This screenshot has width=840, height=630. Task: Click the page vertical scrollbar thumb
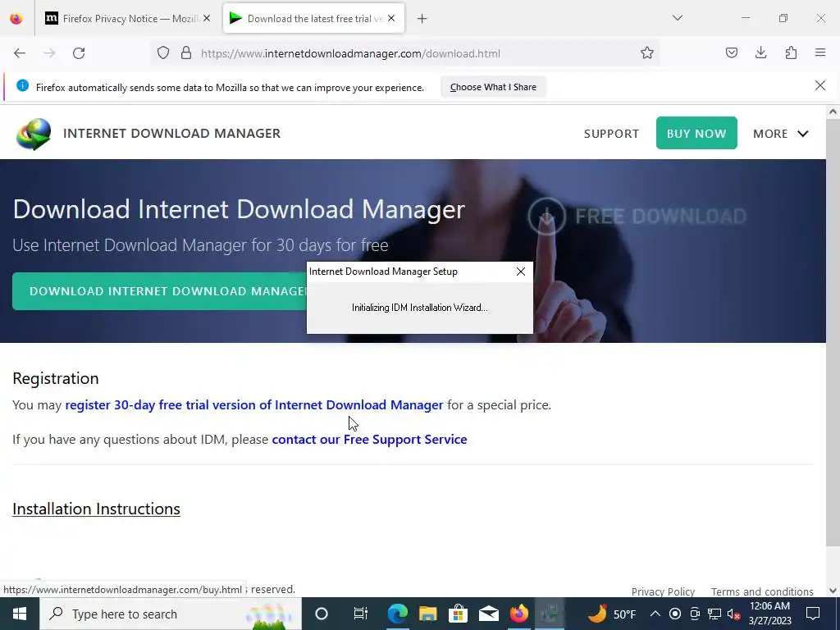point(833,332)
